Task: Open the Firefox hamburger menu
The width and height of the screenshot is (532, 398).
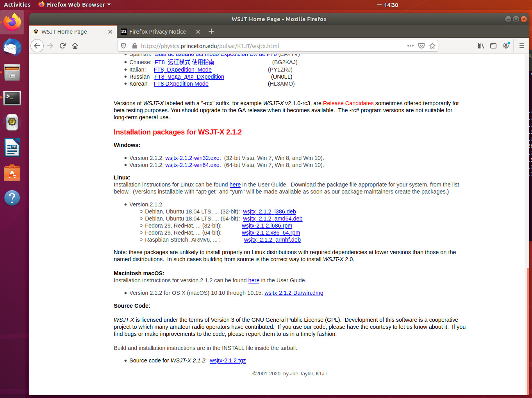Action: click(521, 46)
